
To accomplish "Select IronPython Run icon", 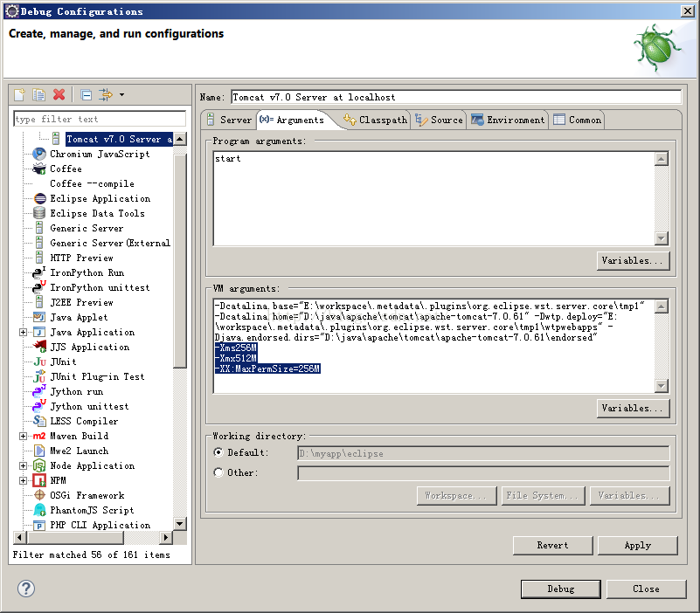I will click(x=38, y=272).
